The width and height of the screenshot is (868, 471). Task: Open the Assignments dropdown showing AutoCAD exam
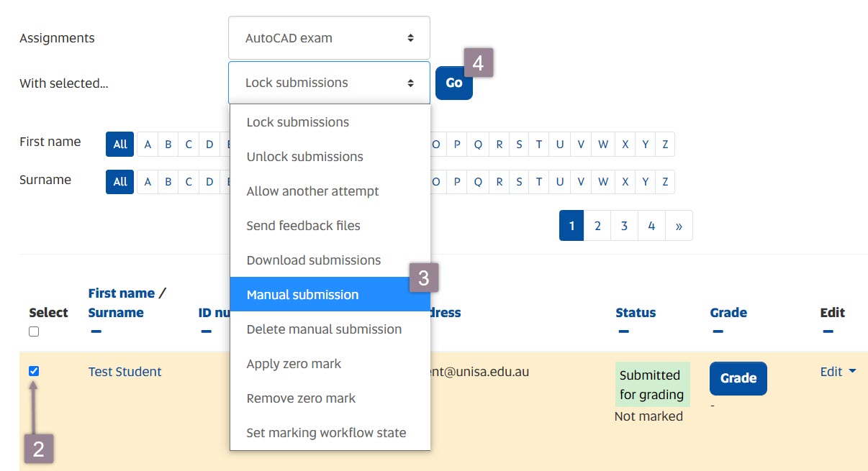click(x=328, y=37)
